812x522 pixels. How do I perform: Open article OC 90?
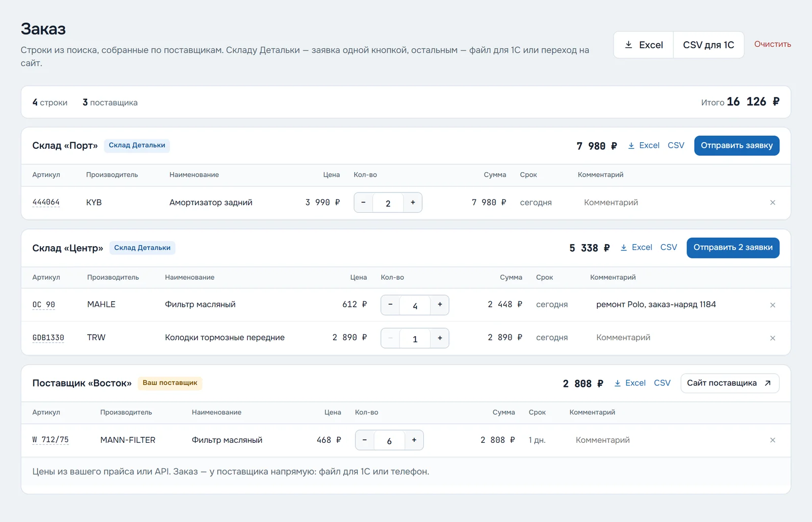point(44,305)
